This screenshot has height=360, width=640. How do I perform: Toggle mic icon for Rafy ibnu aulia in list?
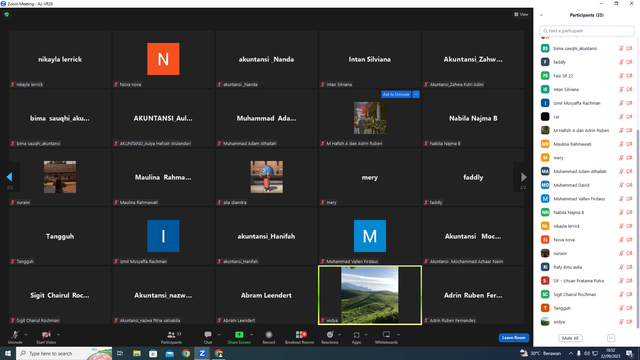621,267
